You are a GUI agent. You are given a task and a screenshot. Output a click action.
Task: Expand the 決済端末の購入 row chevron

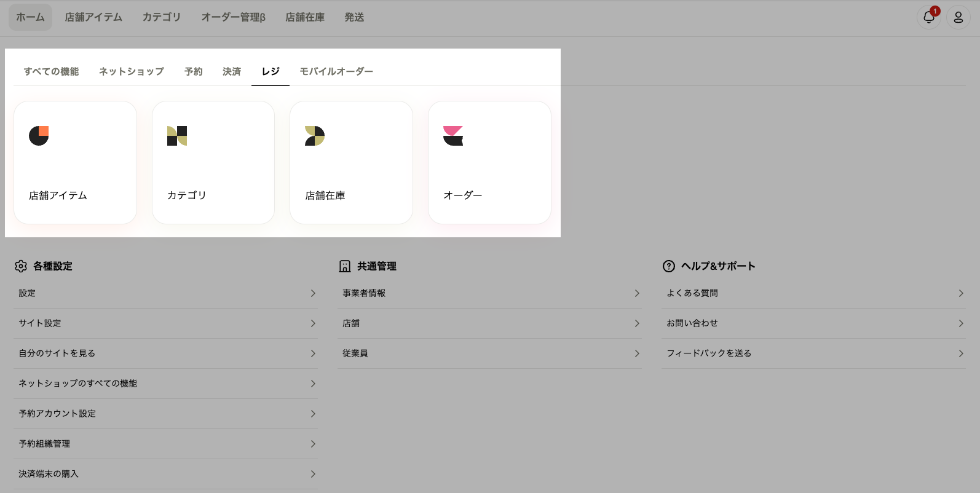[313, 474]
